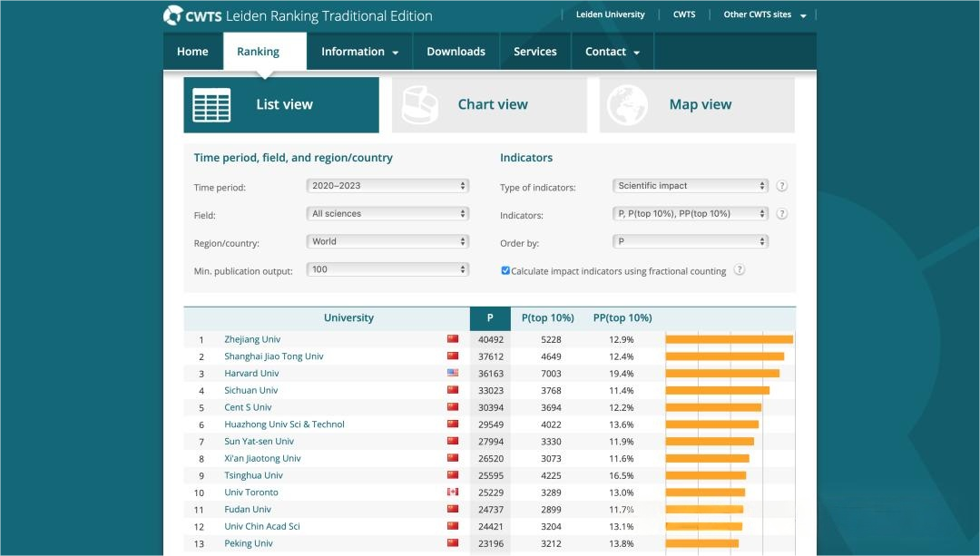The width and height of the screenshot is (980, 556).
Task: Click help icon beside Indicators dropdown
Action: 781,214
